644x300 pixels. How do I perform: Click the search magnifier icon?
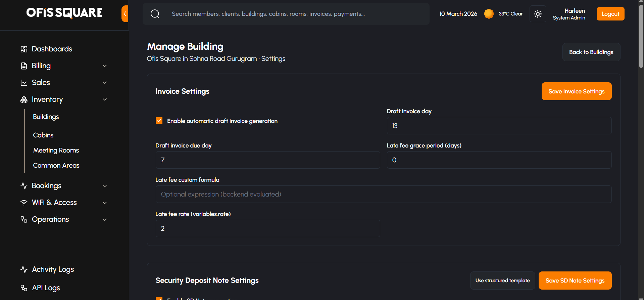click(x=155, y=14)
